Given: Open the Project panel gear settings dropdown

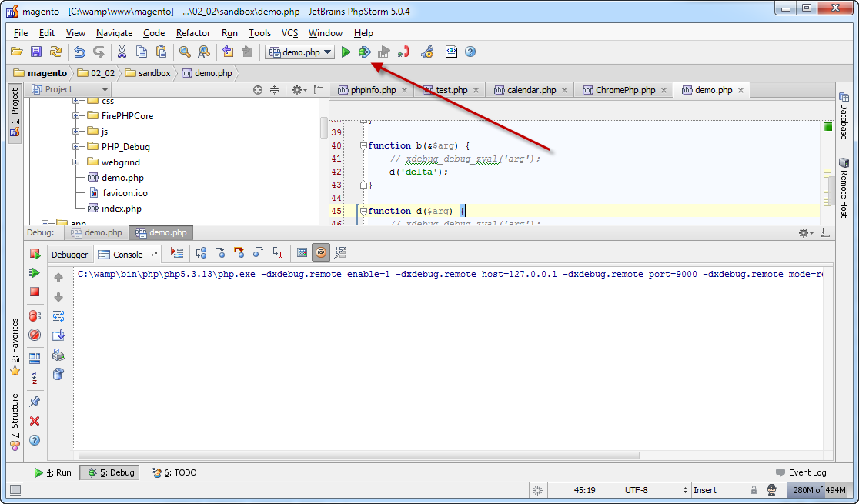Looking at the screenshot, I should [x=299, y=89].
